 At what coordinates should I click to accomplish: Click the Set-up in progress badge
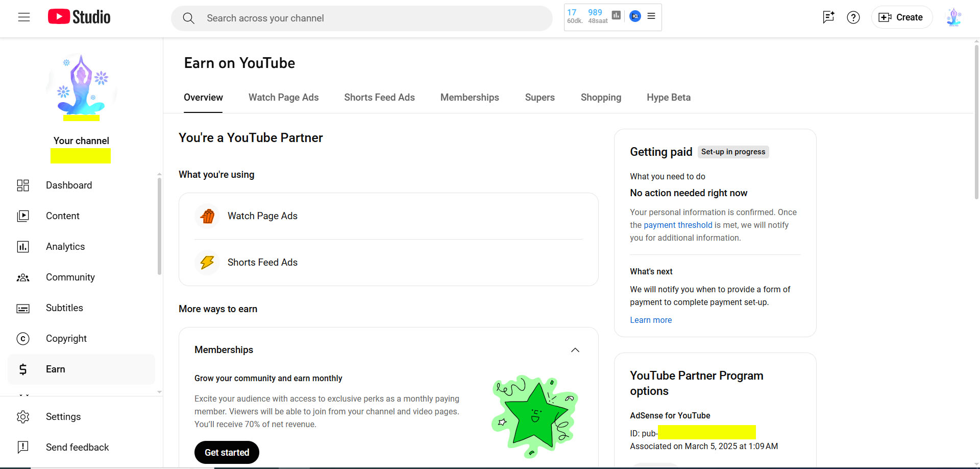click(x=733, y=152)
